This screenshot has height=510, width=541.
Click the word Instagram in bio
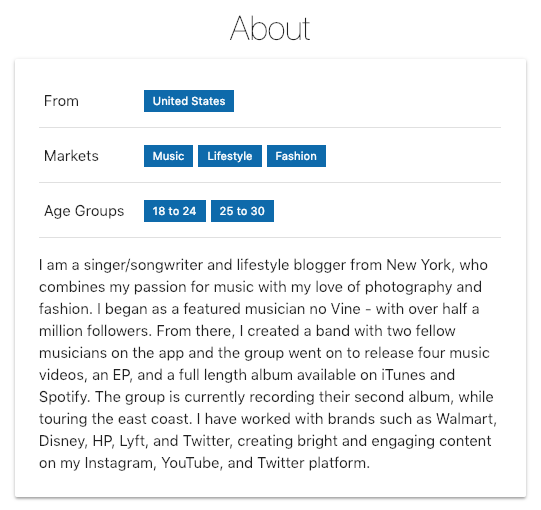(120, 463)
